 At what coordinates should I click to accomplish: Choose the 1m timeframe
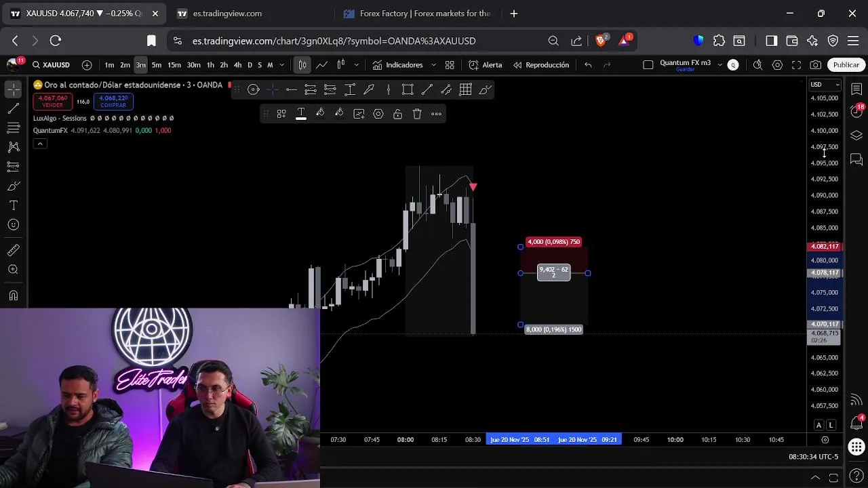click(x=109, y=65)
